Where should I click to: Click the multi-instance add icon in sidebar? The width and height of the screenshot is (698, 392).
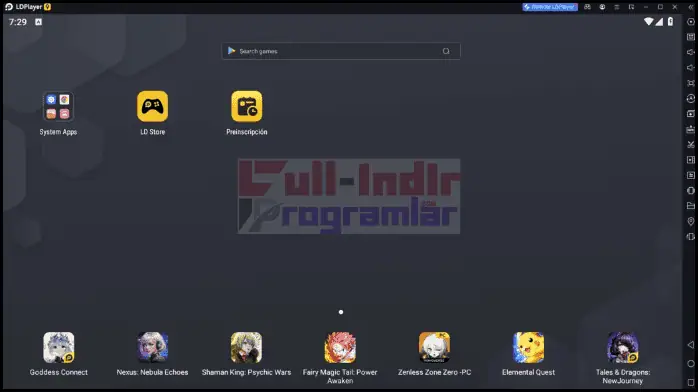pos(691,114)
